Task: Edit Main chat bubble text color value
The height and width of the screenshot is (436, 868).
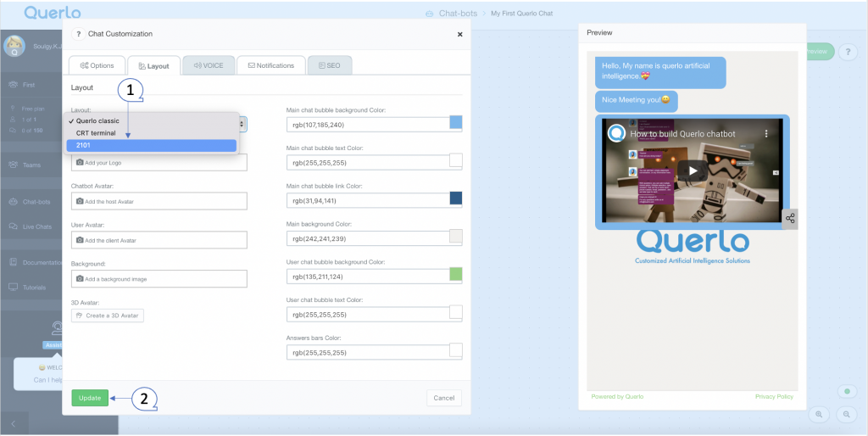Action: pos(368,162)
